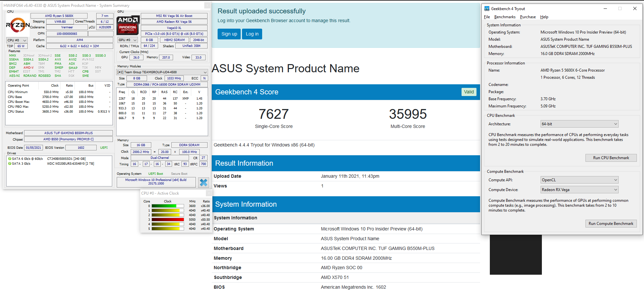Click the memory clock 2000.2 MHz field
Viewport: 644px width, 290px height.
(x=141, y=152)
